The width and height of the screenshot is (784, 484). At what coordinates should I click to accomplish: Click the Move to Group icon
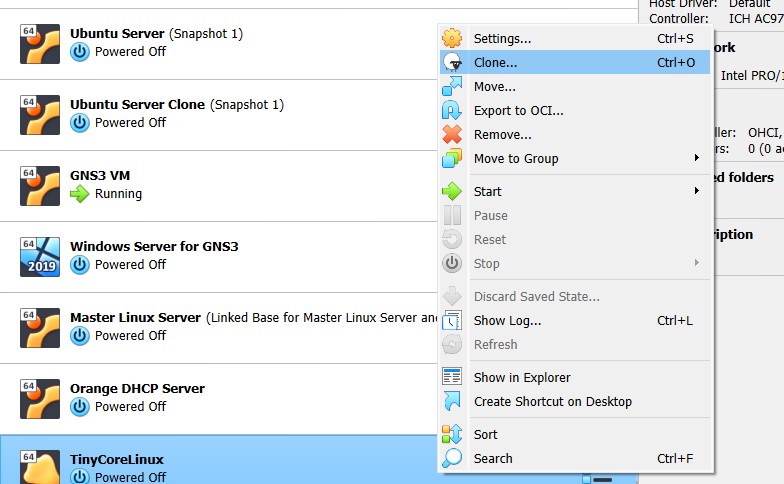tap(452, 158)
